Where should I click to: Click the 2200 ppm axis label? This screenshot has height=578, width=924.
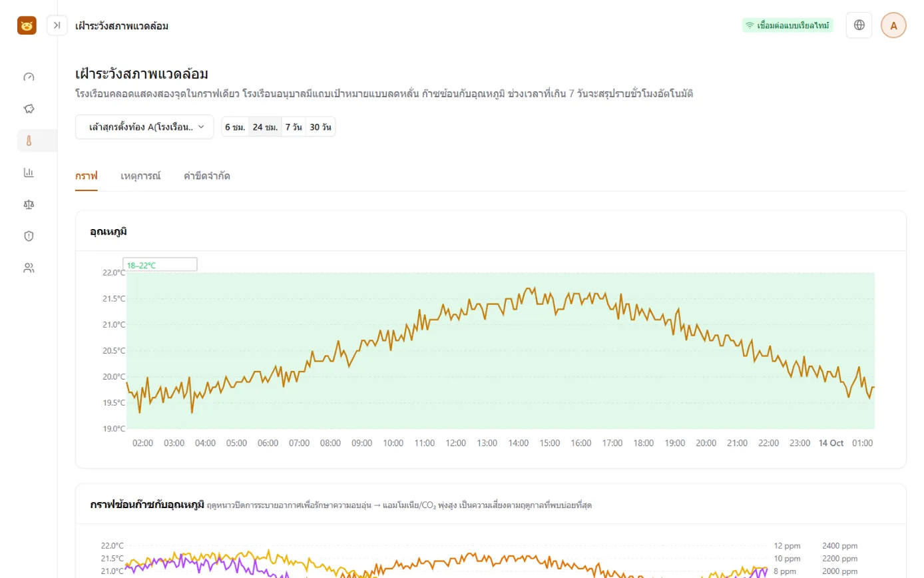(x=840, y=559)
